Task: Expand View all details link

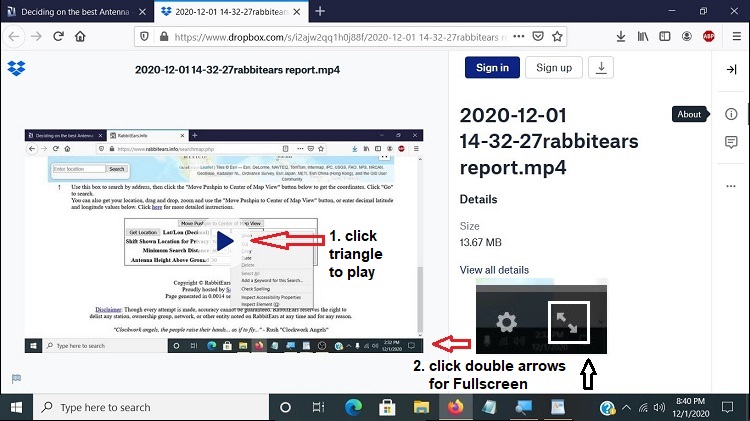Action: (x=494, y=270)
